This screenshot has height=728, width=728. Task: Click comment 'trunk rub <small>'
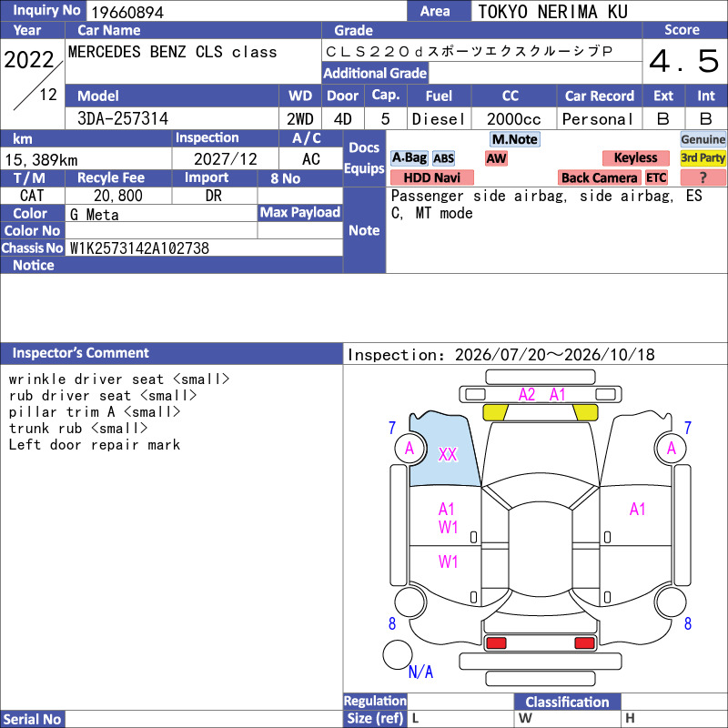[x=78, y=429]
